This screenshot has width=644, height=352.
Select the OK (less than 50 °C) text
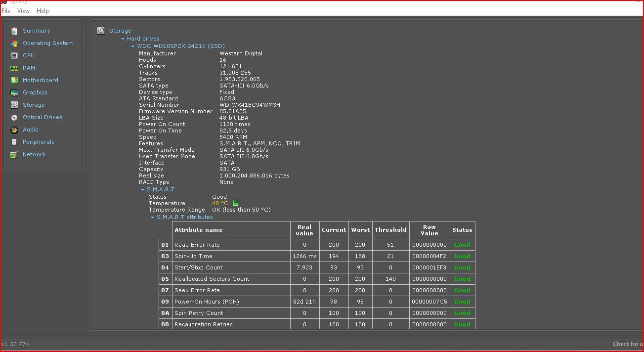(x=241, y=210)
